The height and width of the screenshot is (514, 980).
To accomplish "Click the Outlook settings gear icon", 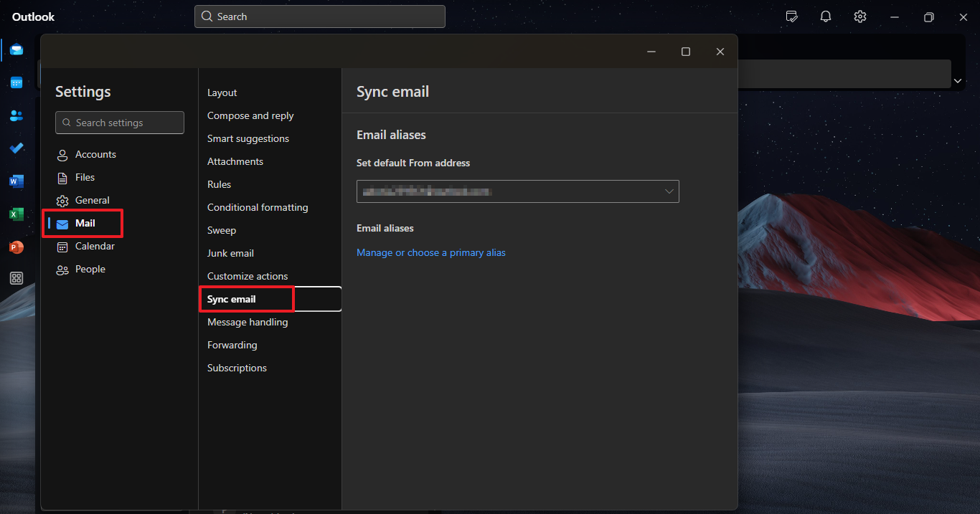I will coord(859,16).
